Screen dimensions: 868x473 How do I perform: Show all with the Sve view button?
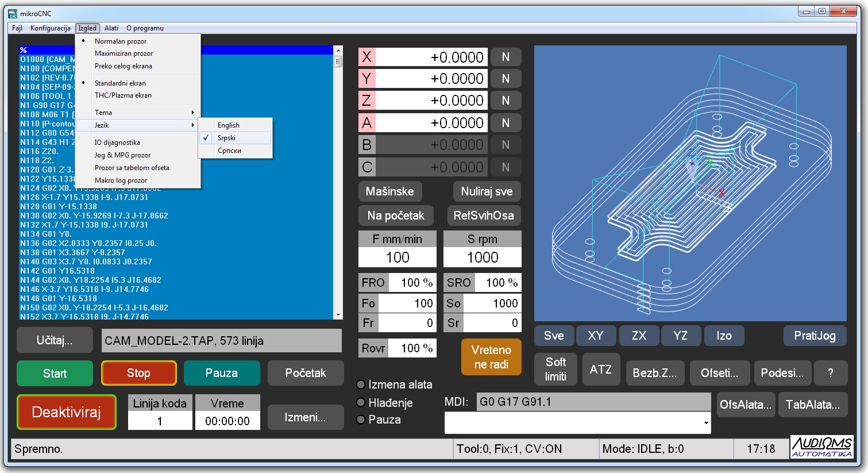pyautogui.click(x=554, y=336)
